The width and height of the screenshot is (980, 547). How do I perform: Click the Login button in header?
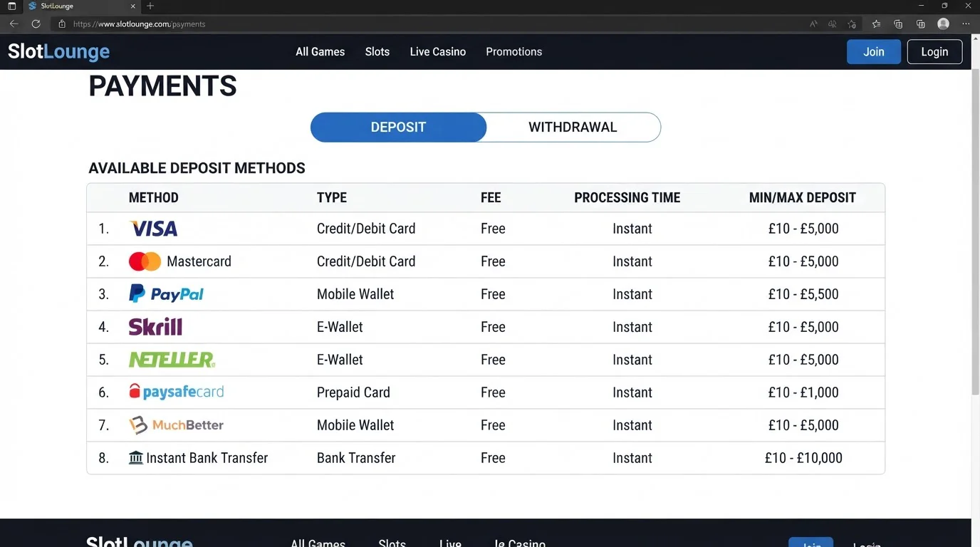tap(934, 52)
